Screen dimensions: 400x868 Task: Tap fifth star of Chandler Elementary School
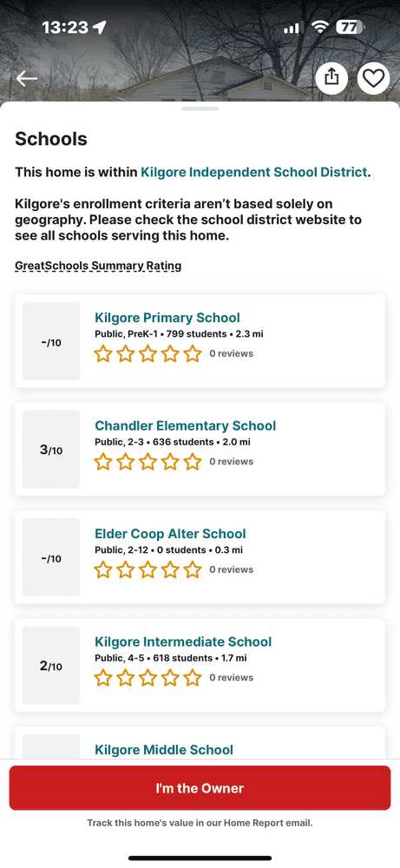point(193,461)
